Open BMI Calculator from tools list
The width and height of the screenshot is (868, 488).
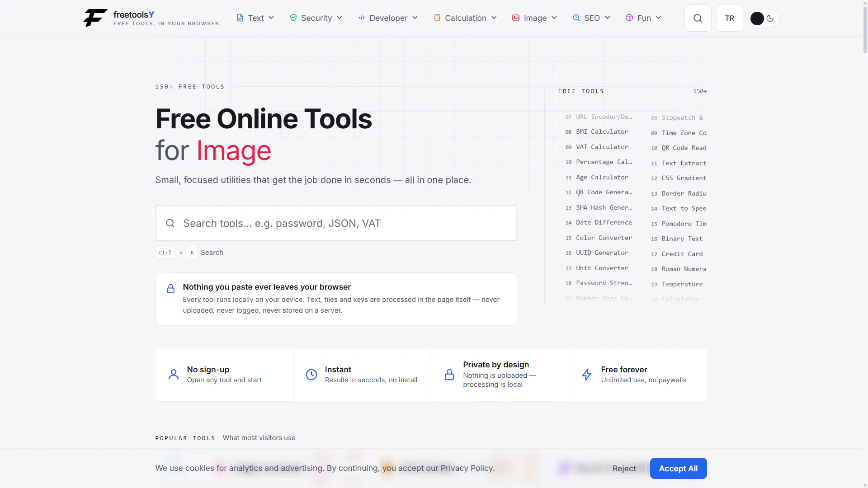coord(602,131)
